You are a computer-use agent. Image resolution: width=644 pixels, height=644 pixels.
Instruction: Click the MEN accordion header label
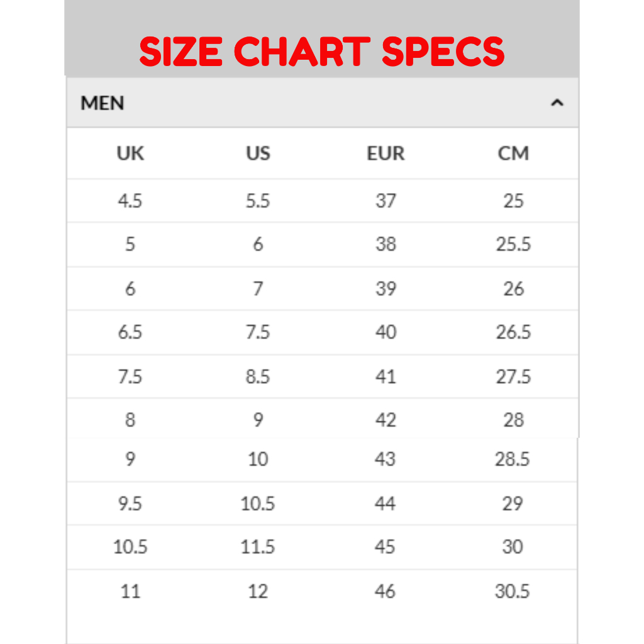coord(103,103)
